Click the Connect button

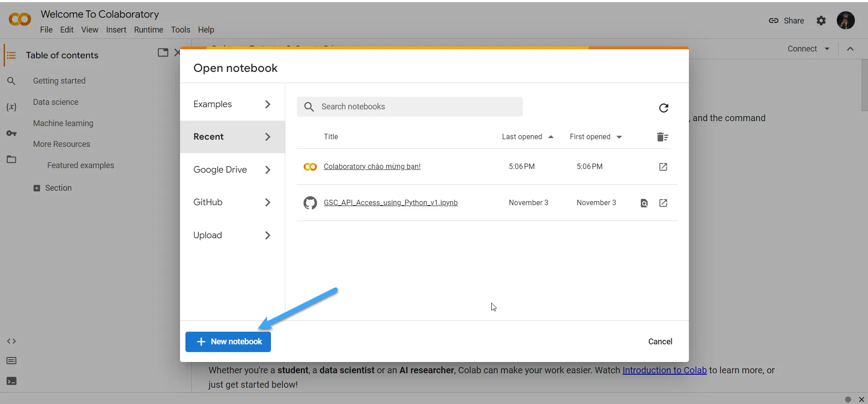point(802,49)
